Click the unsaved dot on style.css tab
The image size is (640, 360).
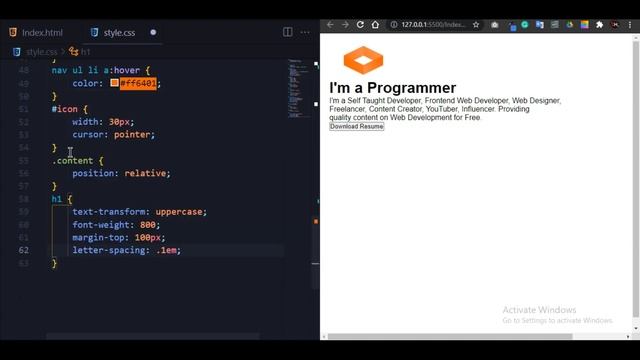point(153,32)
